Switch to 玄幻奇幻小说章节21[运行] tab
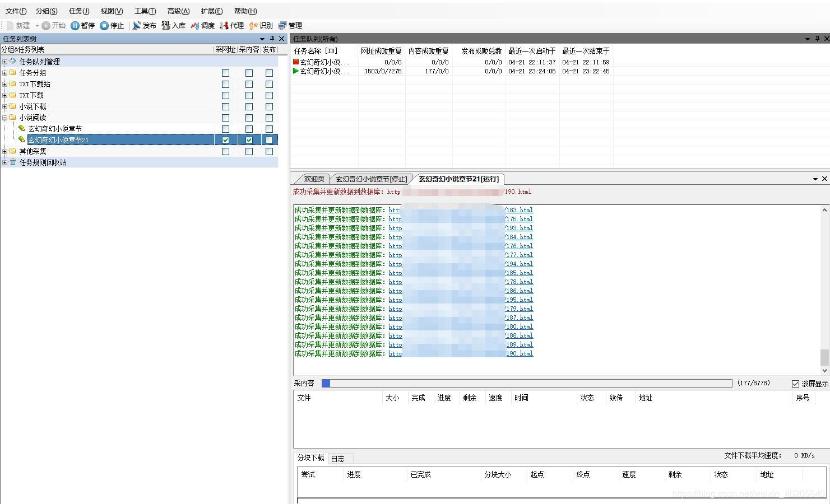Viewport: 830px width, 504px height. tap(458, 179)
